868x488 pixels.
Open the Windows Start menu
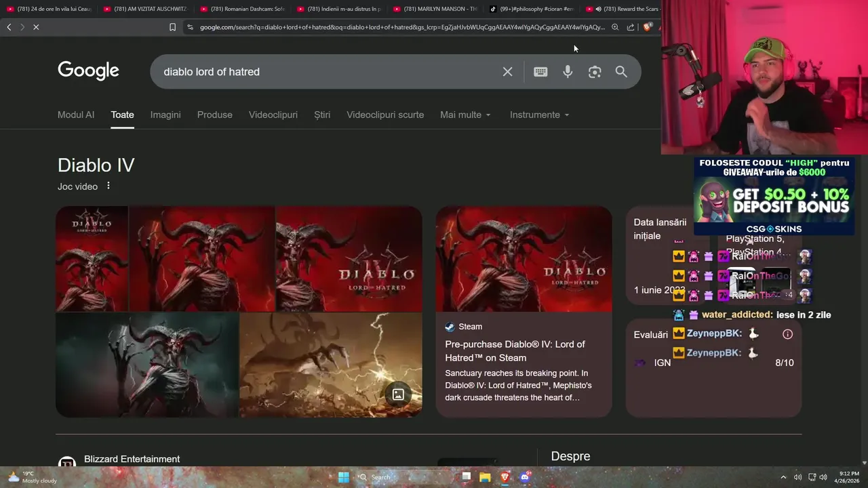pos(344,477)
